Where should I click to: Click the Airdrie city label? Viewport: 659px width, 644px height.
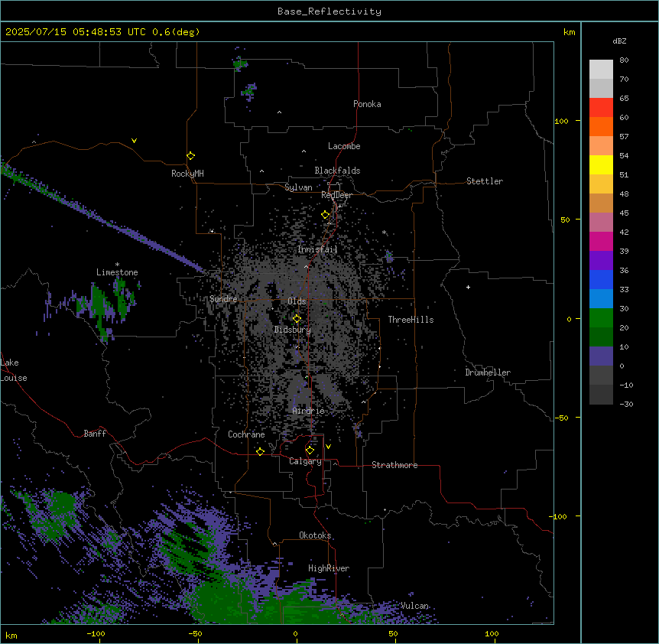pos(309,411)
